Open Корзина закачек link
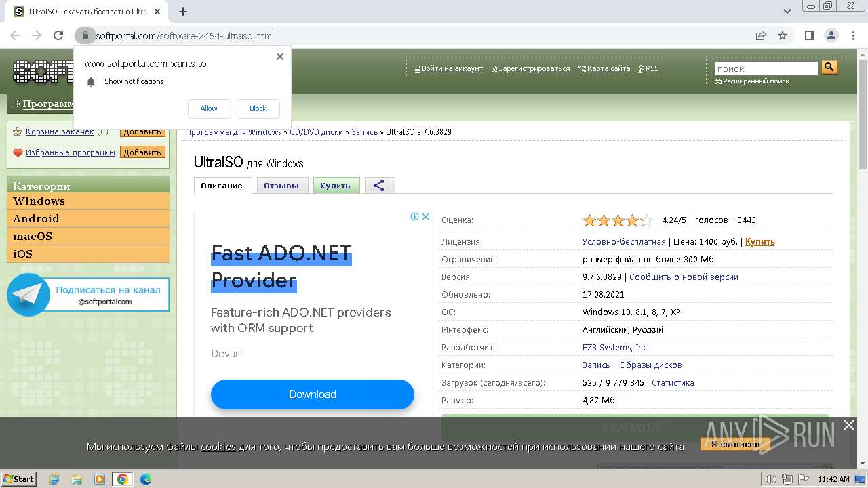 tap(60, 131)
